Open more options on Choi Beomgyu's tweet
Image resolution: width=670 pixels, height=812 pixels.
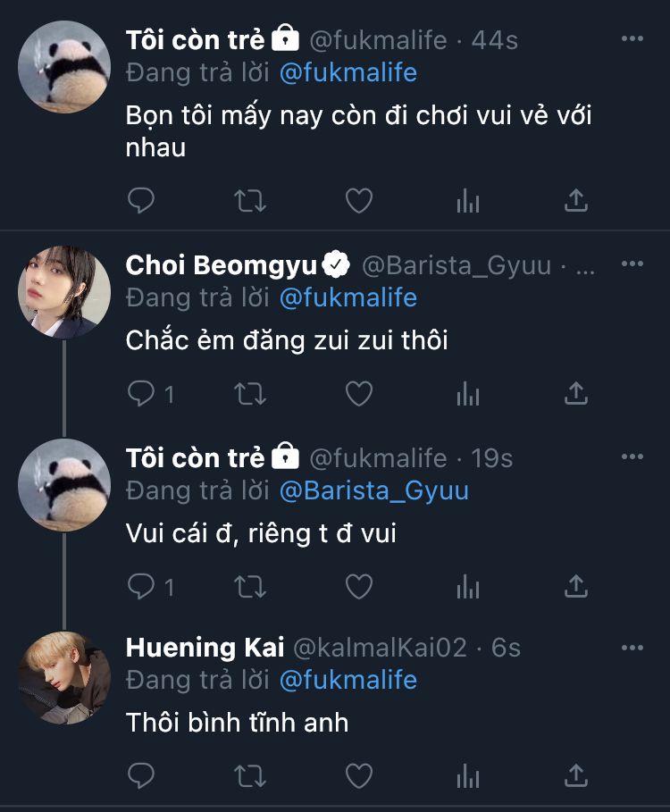coord(632,264)
